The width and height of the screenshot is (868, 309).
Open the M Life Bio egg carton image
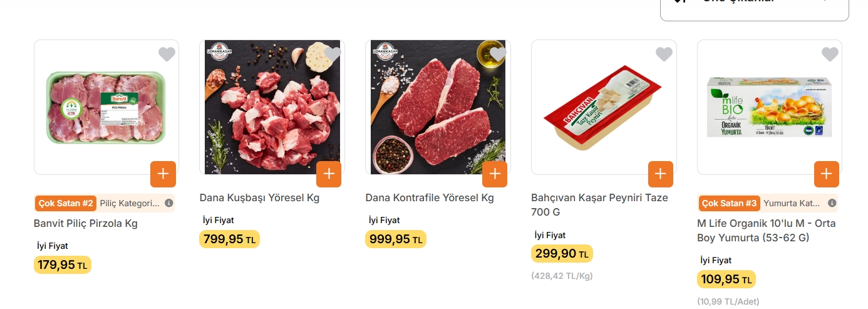click(769, 107)
